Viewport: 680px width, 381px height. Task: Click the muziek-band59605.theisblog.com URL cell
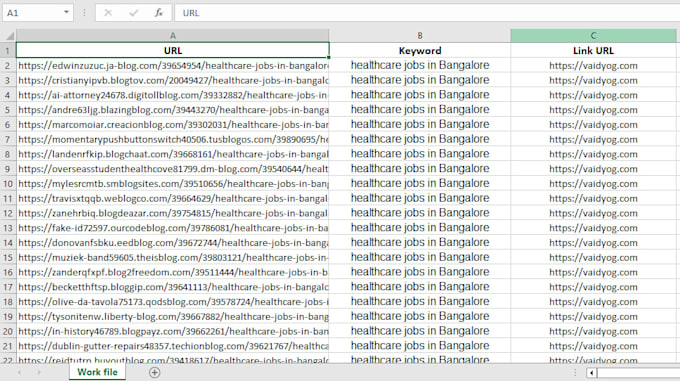(173, 257)
